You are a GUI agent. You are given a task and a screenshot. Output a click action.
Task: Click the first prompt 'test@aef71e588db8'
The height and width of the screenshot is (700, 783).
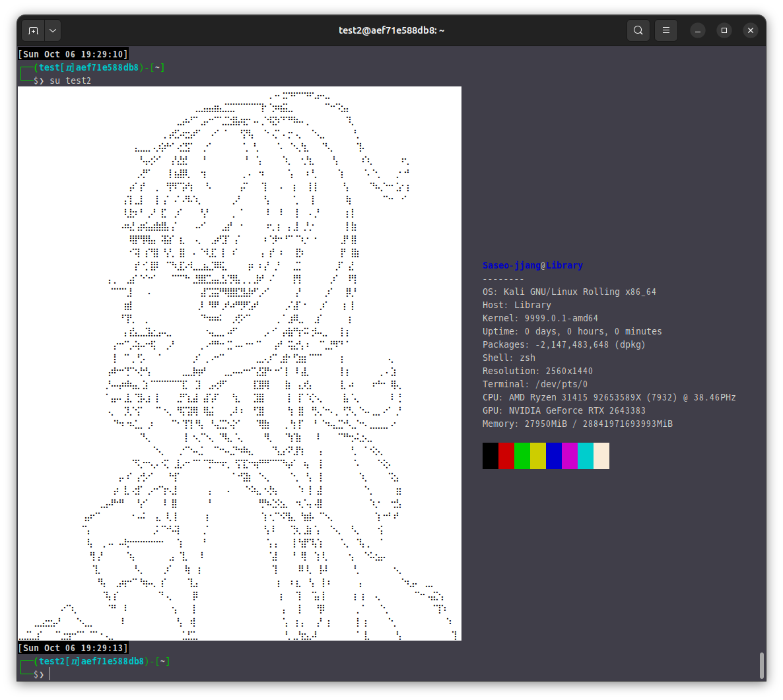[x=89, y=67]
